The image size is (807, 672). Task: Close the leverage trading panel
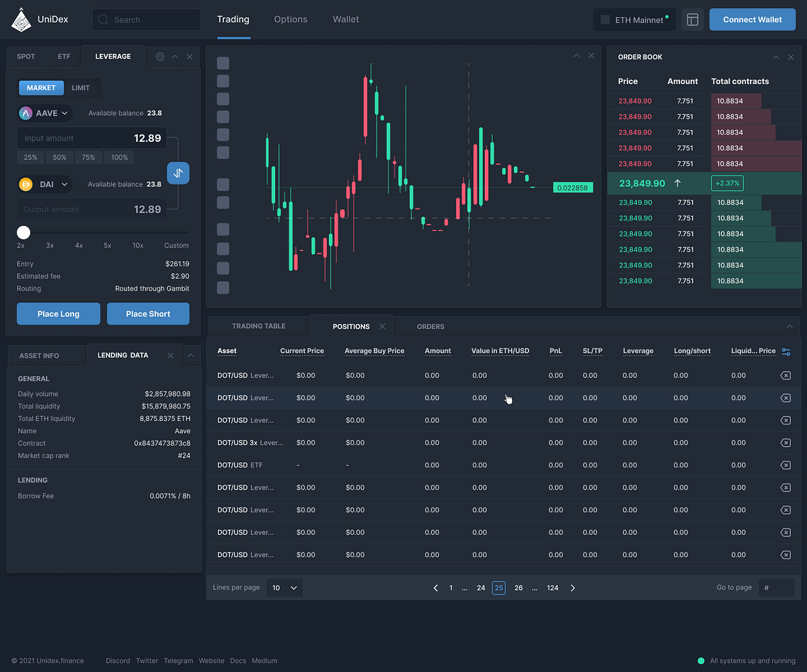coord(190,57)
